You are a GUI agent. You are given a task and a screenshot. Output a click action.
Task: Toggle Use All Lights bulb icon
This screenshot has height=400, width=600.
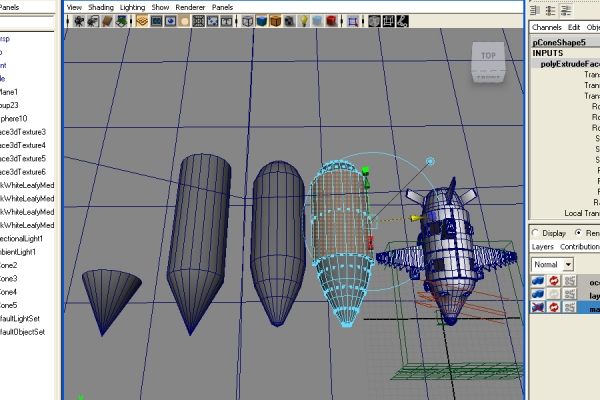(304, 21)
